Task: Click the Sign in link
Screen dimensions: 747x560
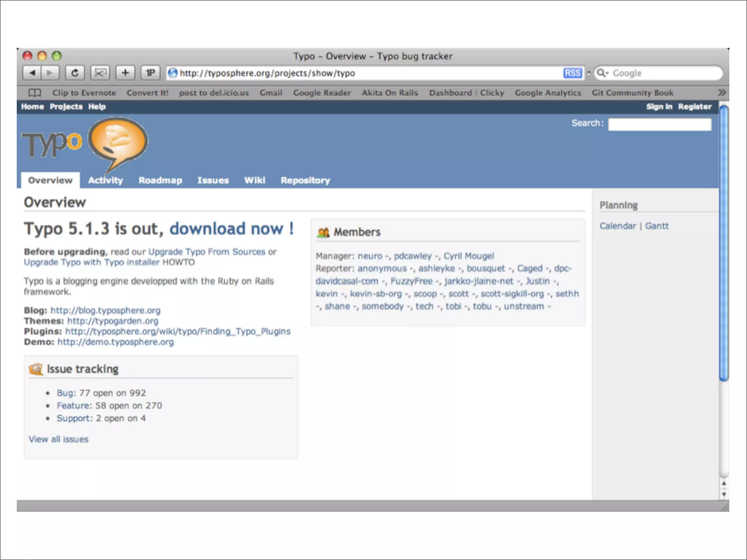Action: point(659,106)
